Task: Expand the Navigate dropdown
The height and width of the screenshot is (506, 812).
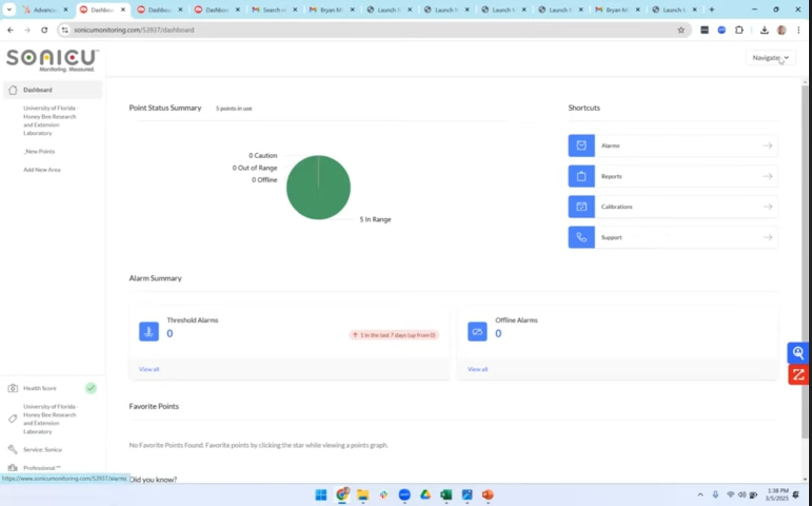Action: [x=770, y=58]
